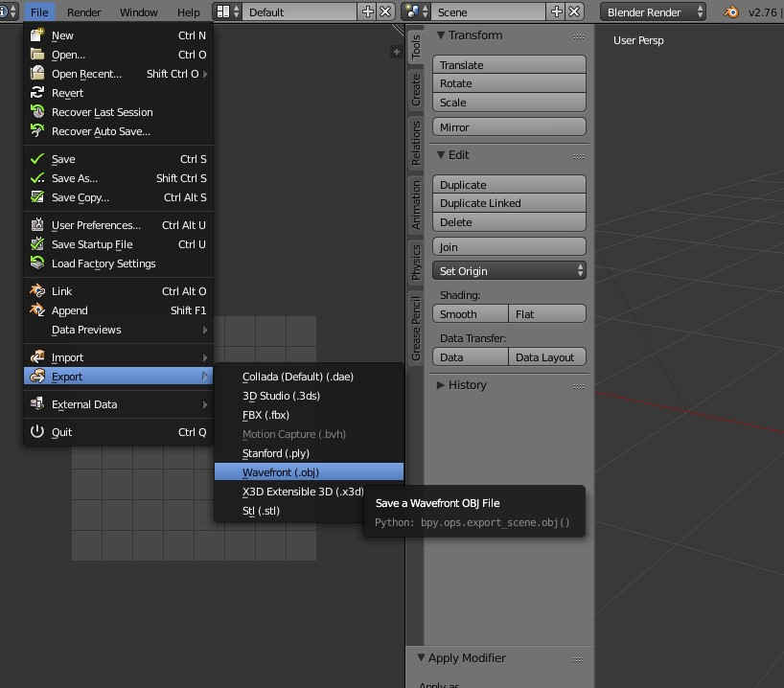Click the Recover Auto Save icon
Viewport: 784px width, 688px height.
[x=37, y=130]
